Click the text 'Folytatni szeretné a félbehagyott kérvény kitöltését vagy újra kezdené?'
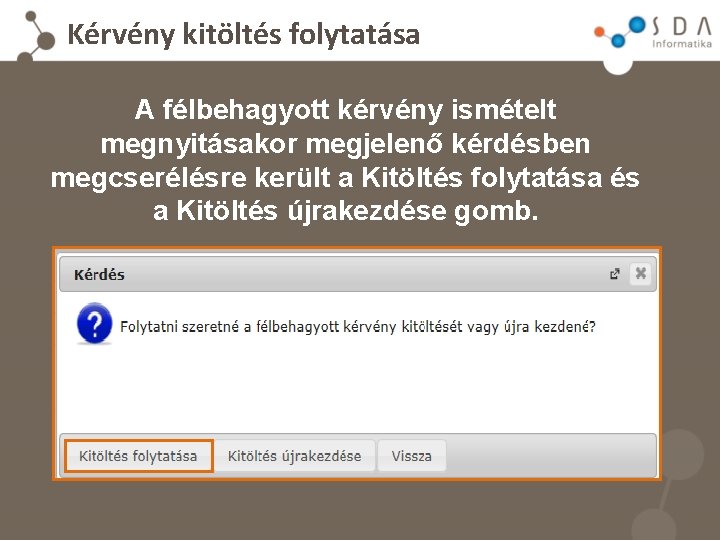Viewport: 720px width, 540px height. pyautogui.click(x=358, y=327)
